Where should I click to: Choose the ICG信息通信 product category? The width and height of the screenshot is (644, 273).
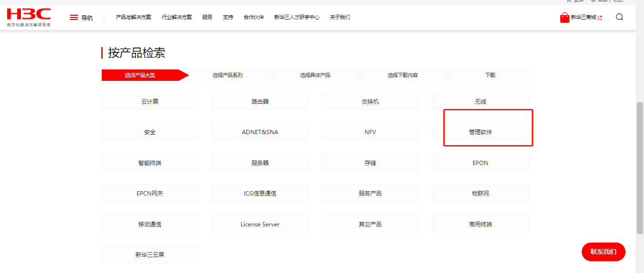click(260, 193)
